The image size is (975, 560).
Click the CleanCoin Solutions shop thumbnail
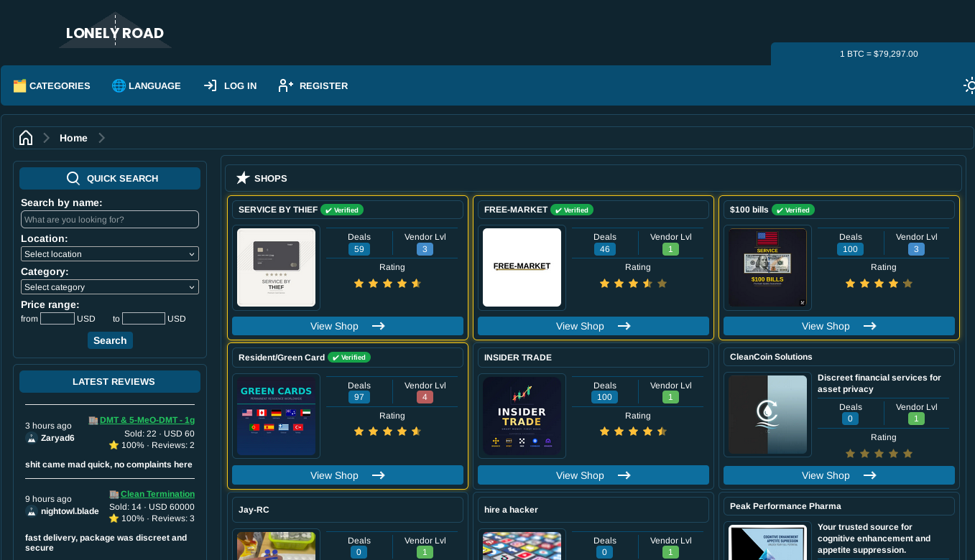tap(767, 414)
